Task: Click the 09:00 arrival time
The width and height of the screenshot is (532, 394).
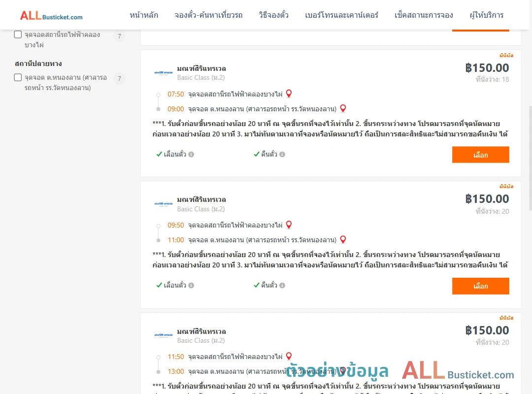Action: click(176, 109)
